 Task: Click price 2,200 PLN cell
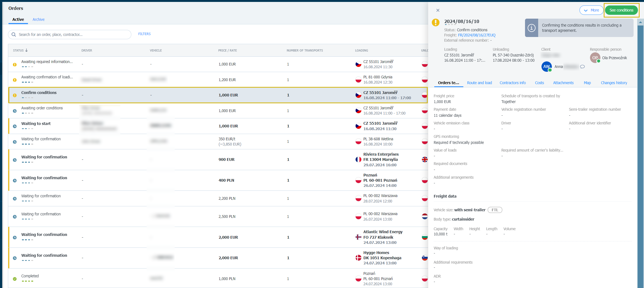227,198
